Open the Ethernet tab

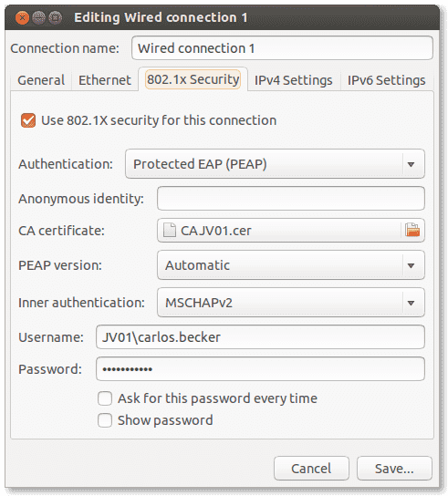pos(105,80)
